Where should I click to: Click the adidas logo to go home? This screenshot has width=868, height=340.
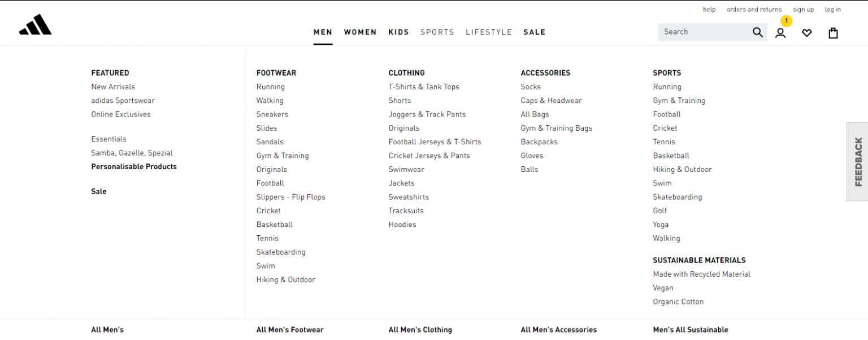[35, 24]
